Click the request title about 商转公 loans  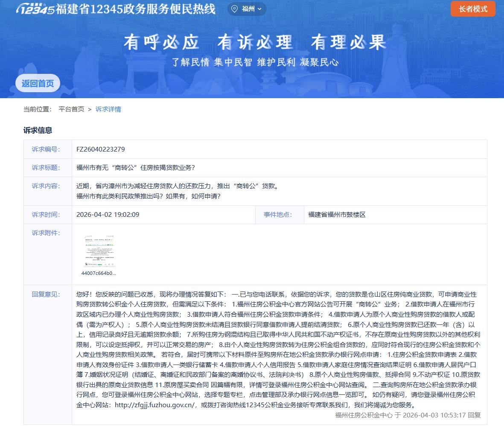[135, 168]
